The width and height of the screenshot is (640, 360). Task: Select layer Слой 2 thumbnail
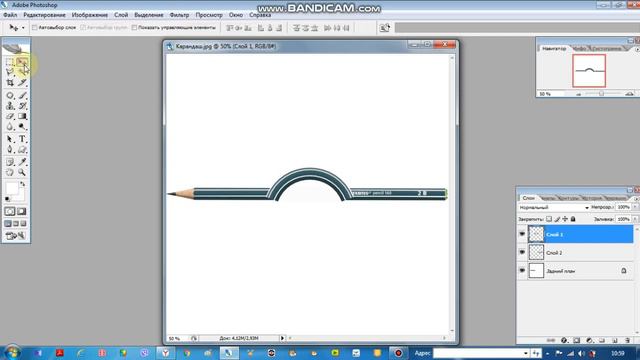point(536,252)
